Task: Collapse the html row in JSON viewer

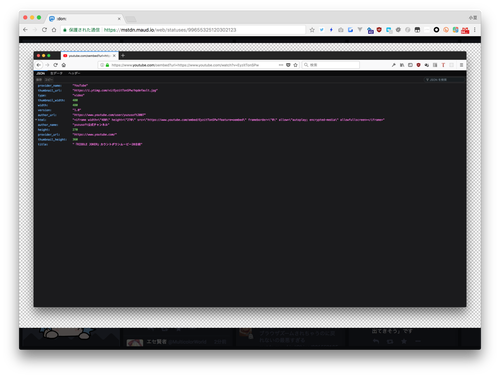Action: (36, 120)
